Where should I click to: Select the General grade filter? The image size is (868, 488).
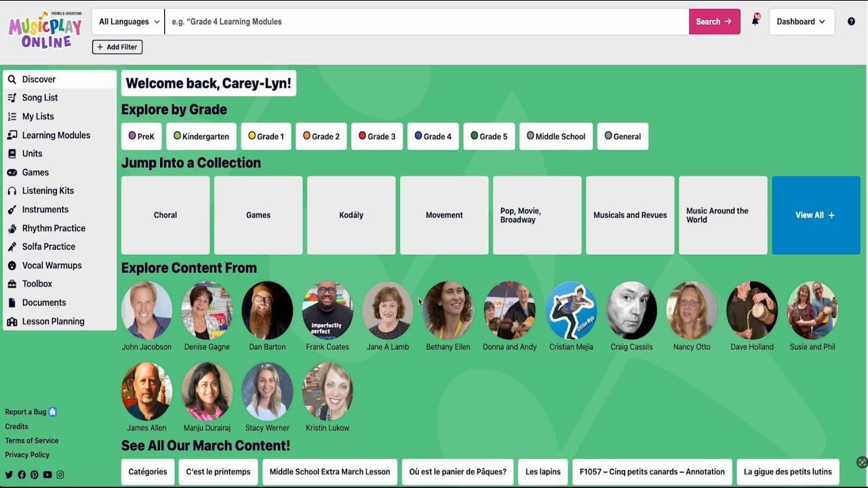tap(623, 136)
